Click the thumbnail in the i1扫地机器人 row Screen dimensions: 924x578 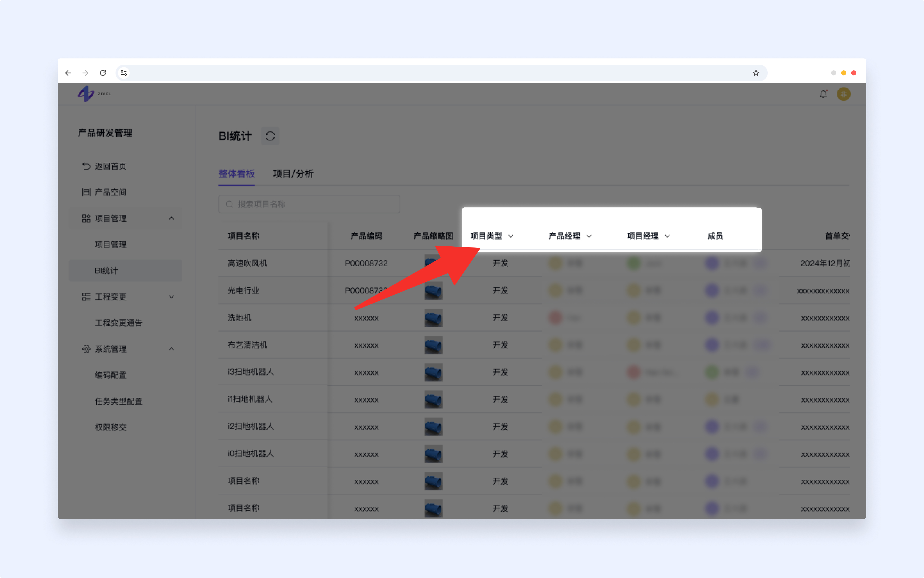coord(433,399)
